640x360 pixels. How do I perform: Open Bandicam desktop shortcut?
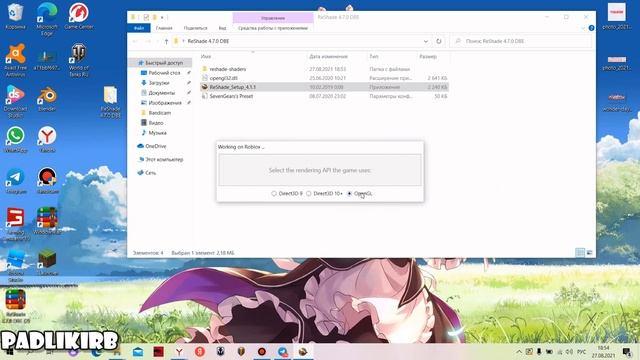[x=47, y=181]
